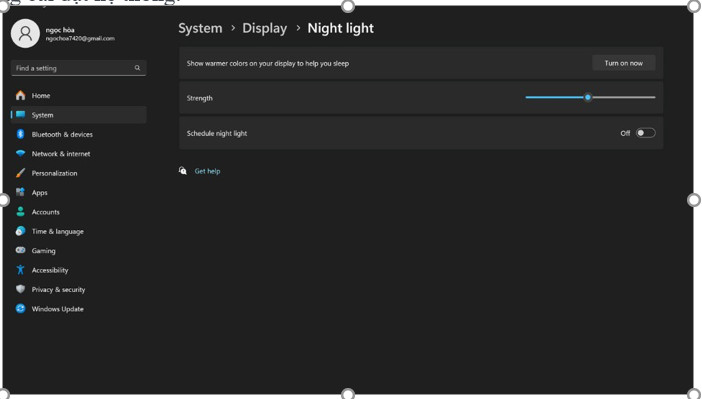Navigate to System in breadcrumb
Viewport: 702px width, 399px height.
(x=200, y=28)
